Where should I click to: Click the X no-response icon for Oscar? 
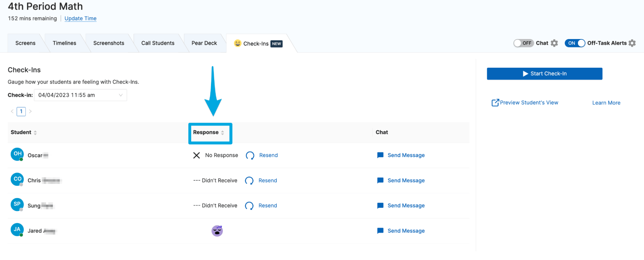[197, 155]
